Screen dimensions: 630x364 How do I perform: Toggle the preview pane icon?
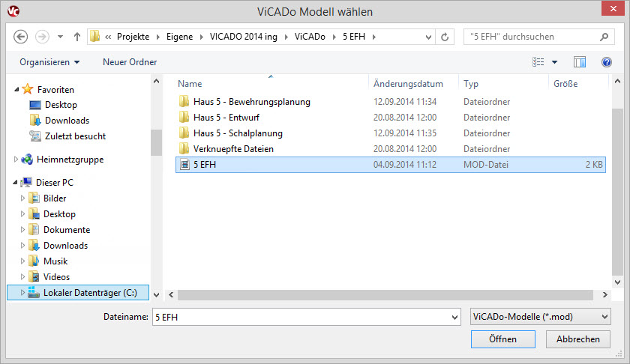pos(579,62)
